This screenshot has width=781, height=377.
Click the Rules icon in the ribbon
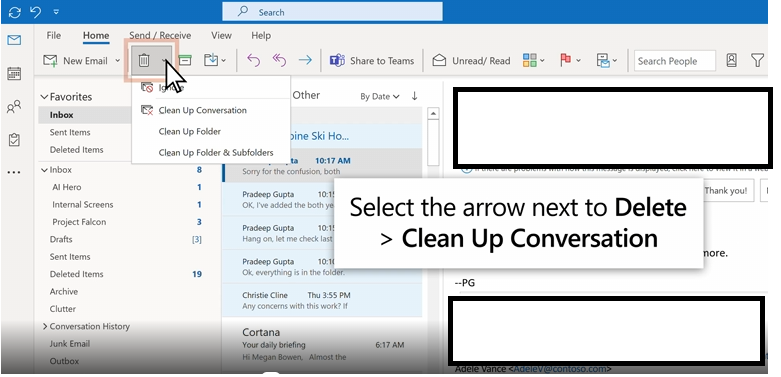click(x=604, y=61)
